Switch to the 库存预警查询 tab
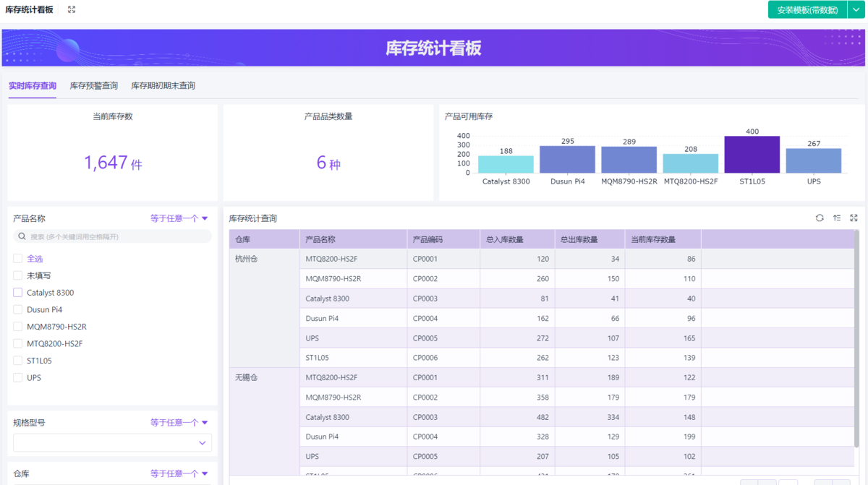The height and width of the screenshot is (485, 868). 93,85
